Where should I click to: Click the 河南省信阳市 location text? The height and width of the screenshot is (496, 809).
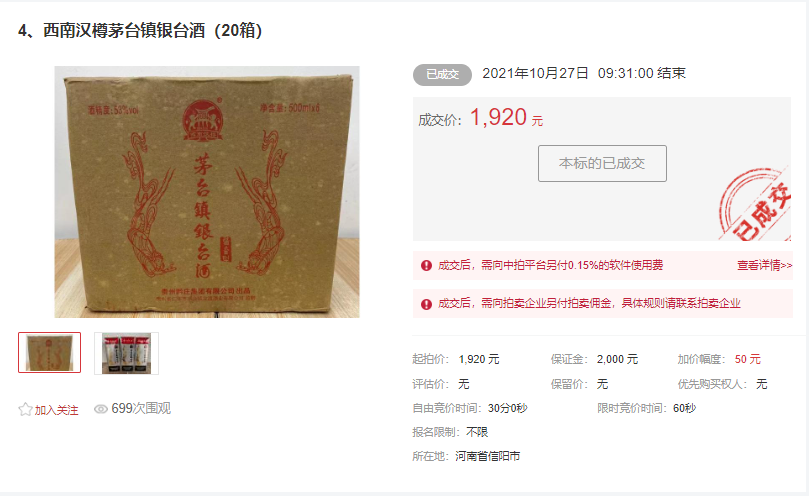click(x=488, y=456)
